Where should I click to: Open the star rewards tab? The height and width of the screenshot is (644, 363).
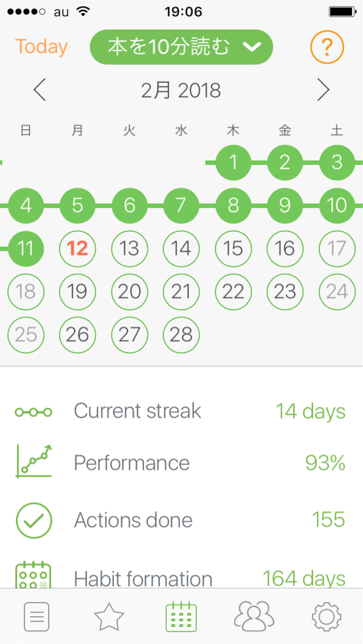pyautogui.click(x=109, y=617)
